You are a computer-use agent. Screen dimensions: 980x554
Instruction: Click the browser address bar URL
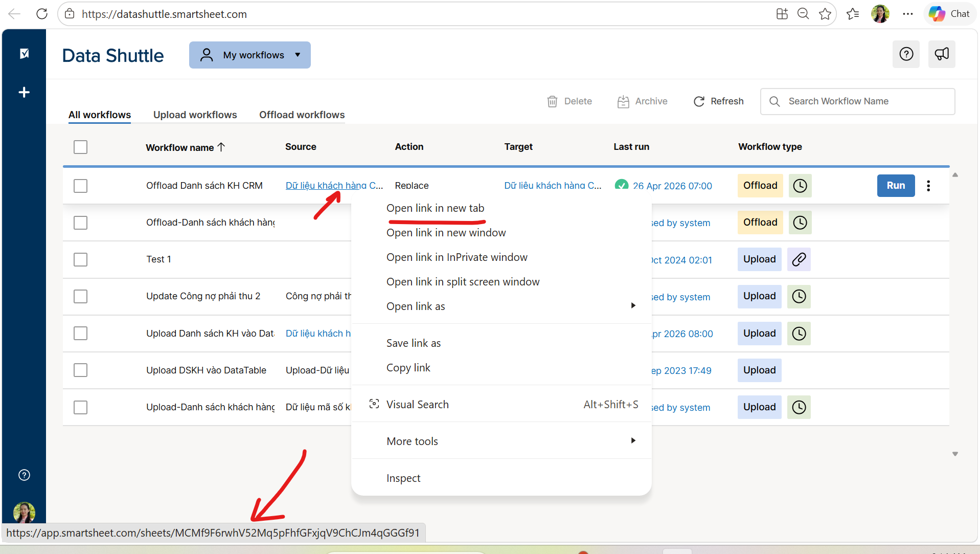tap(164, 14)
